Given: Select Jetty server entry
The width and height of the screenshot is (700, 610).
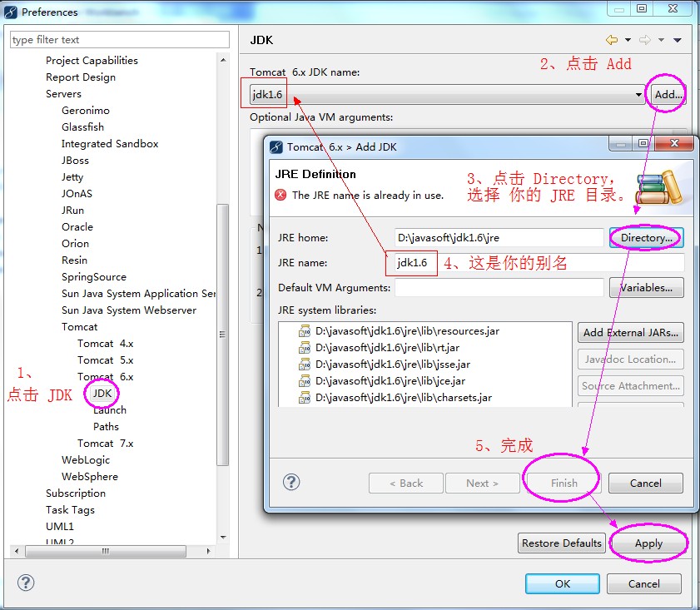Looking at the screenshot, I should tap(72, 177).
